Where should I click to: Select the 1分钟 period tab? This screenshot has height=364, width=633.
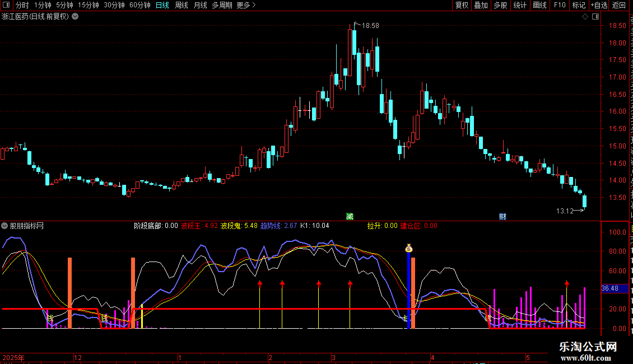click(x=43, y=5)
